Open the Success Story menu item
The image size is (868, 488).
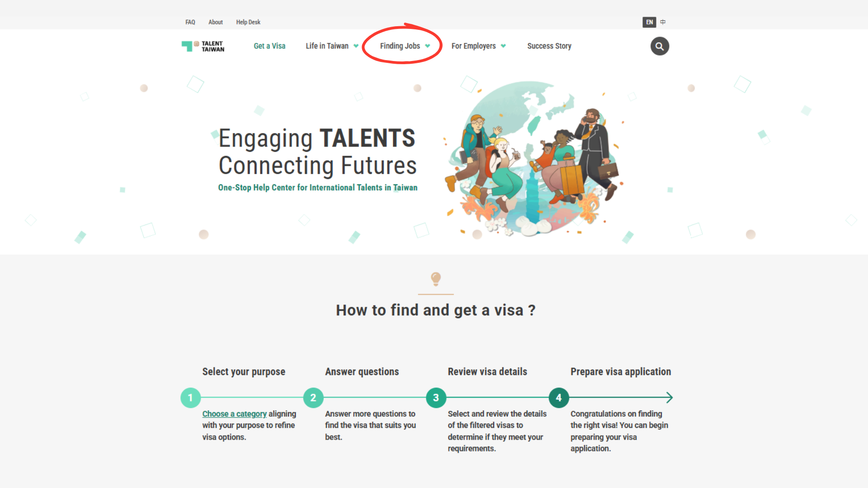[549, 46]
